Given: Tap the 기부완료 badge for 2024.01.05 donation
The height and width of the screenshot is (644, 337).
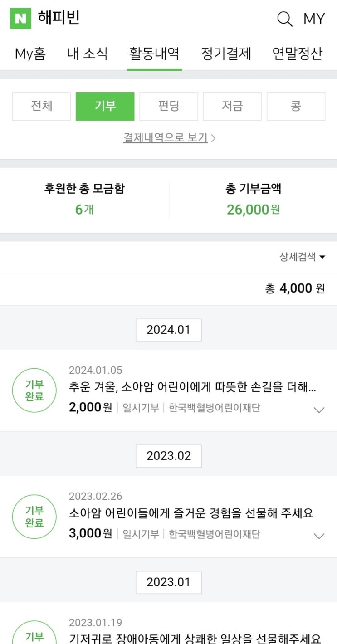Looking at the screenshot, I should 34,390.
